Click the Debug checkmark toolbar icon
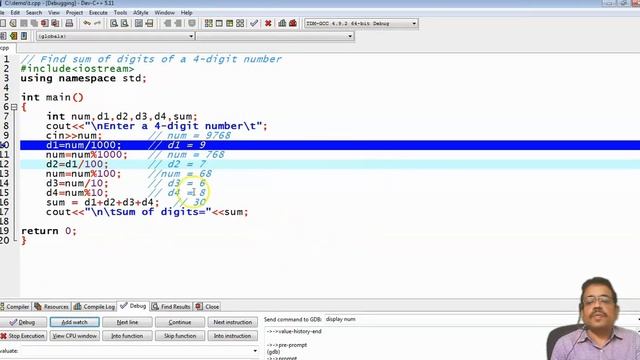This screenshot has height=360, width=640. click(x=254, y=23)
